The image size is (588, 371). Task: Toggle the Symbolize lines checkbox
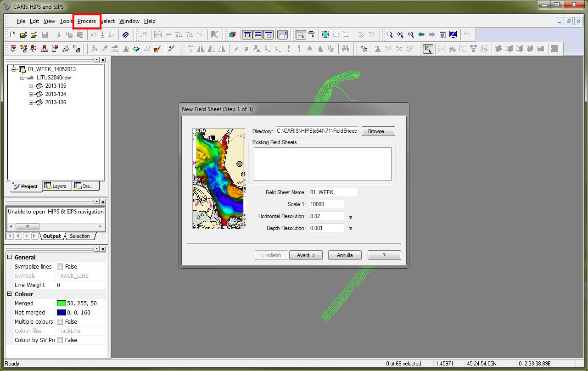[x=60, y=267]
